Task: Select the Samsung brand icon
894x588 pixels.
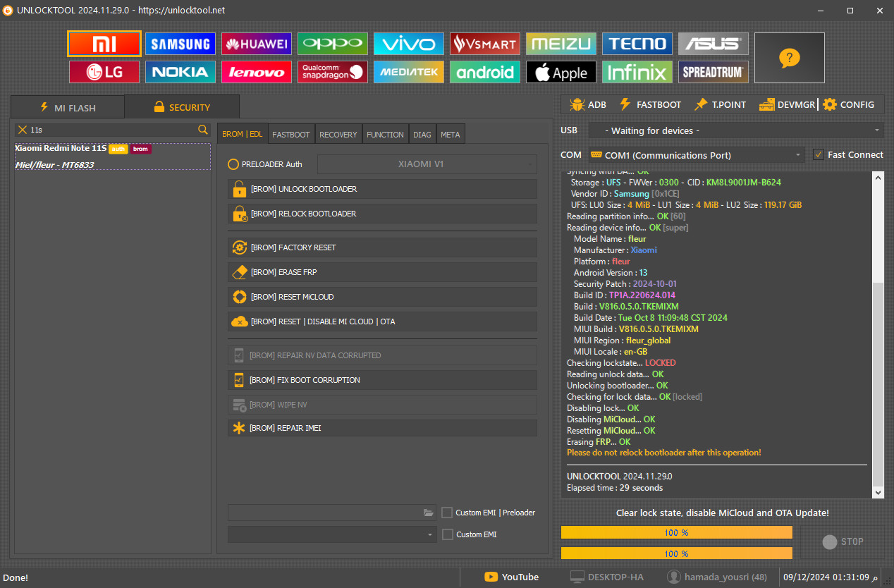Action: click(180, 44)
